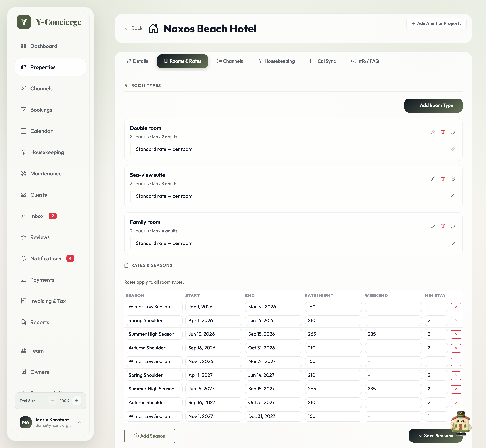The height and width of the screenshot is (448, 486).
Task: Expand the Maria Konstant... user menu chevron
Action: 79,422
